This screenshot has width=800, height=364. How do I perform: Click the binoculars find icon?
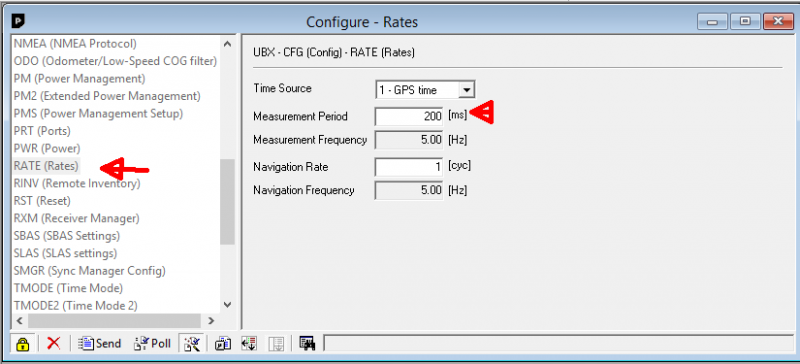click(x=307, y=344)
